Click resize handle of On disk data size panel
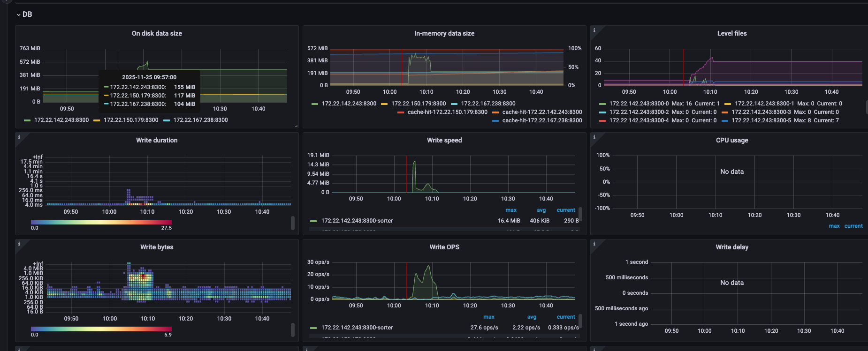 click(x=296, y=126)
